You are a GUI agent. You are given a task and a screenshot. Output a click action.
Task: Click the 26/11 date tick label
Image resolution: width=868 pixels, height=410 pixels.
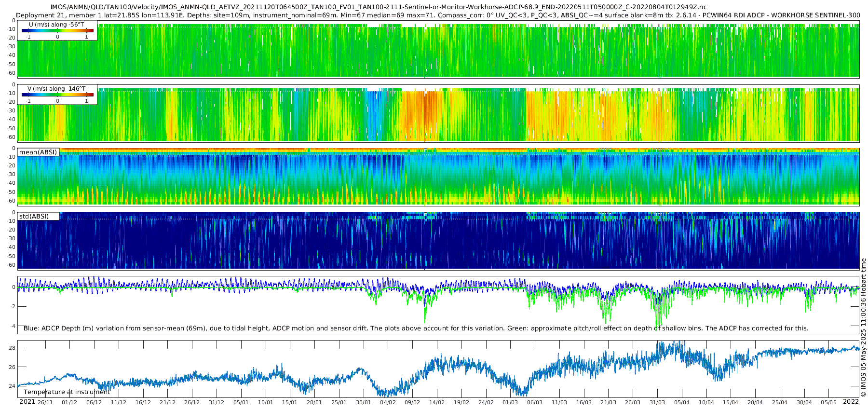[x=45, y=402]
